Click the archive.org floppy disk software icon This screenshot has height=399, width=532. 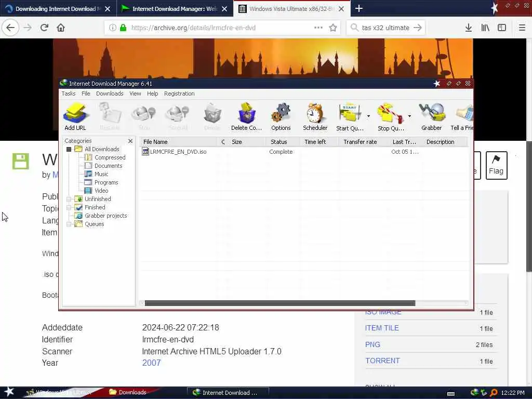click(21, 161)
